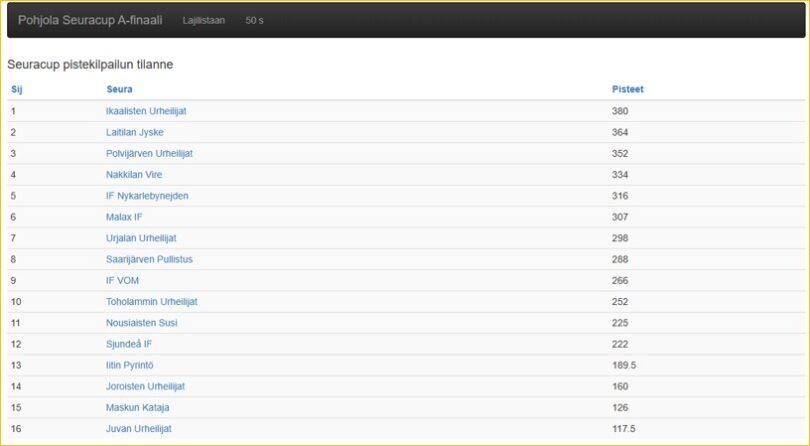Open the Juvan Urheilijat club link
The width and height of the screenshot is (810, 446).
point(139,429)
